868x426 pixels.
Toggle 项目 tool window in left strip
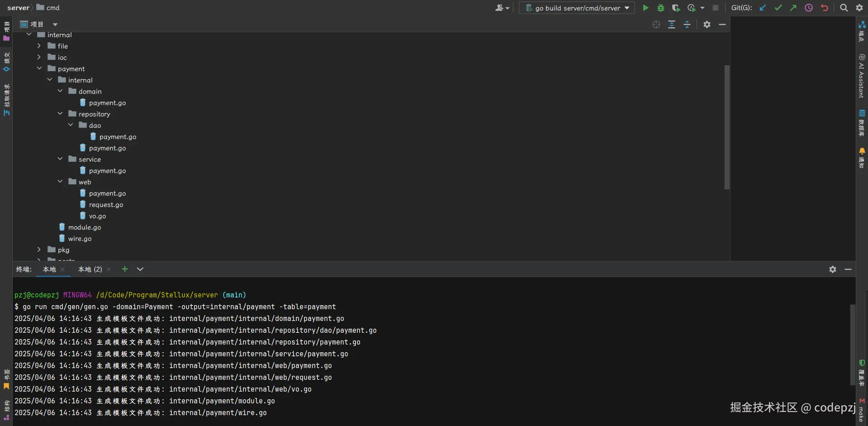click(6, 31)
